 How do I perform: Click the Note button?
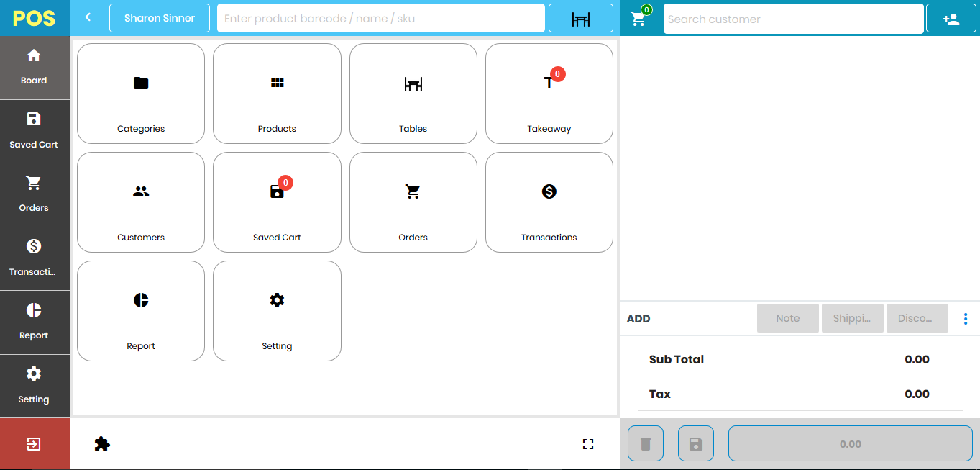787,318
